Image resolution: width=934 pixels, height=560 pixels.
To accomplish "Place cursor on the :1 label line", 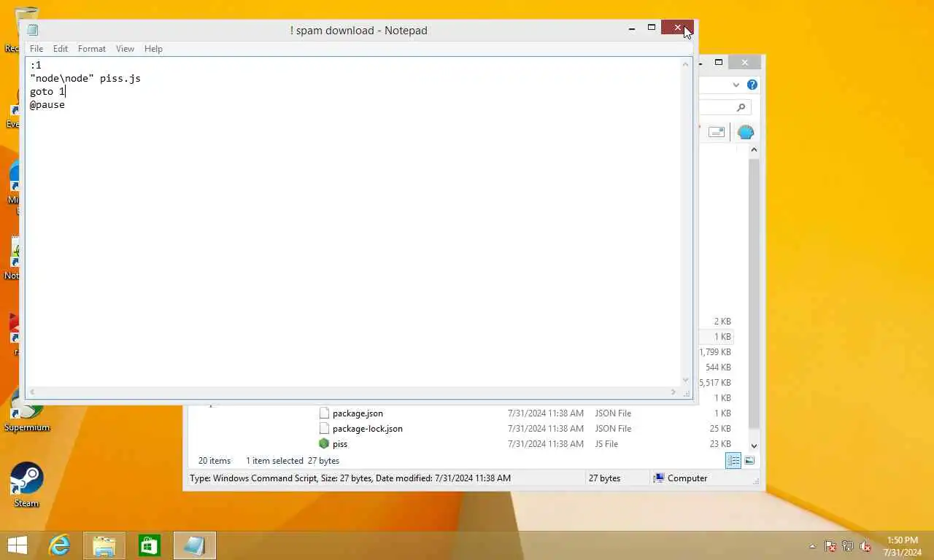I will pos(36,65).
